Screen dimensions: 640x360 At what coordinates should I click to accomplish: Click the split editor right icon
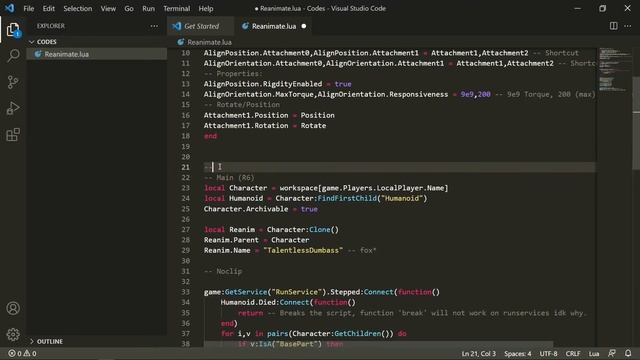613,26
